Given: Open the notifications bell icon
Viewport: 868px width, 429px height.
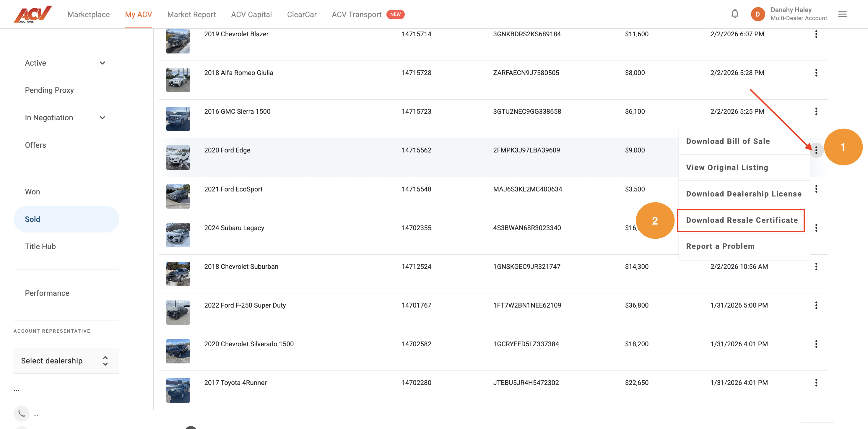Looking at the screenshot, I should coord(734,14).
